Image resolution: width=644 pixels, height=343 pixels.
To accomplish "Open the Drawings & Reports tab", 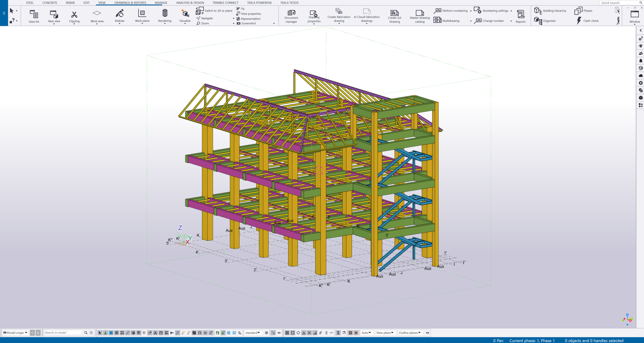I will (130, 3).
